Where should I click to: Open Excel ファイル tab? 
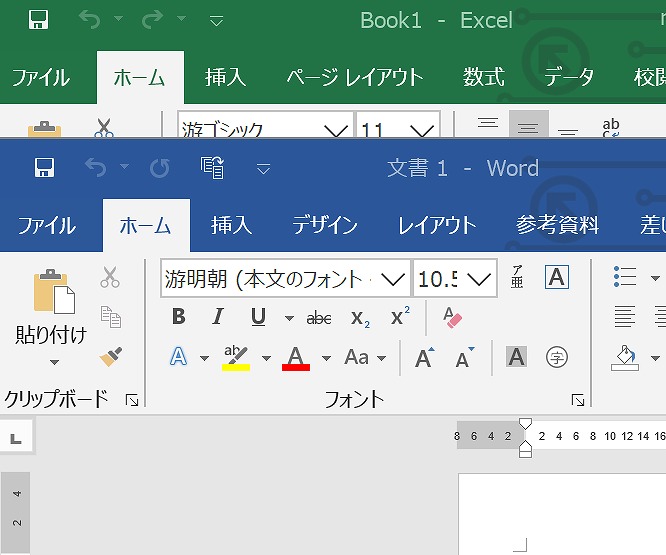(x=40, y=78)
